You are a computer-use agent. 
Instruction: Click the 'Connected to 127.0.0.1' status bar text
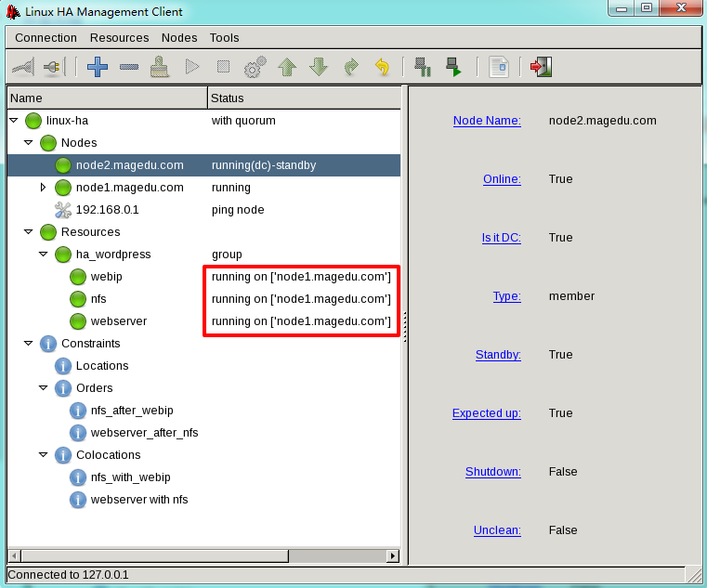point(68,575)
